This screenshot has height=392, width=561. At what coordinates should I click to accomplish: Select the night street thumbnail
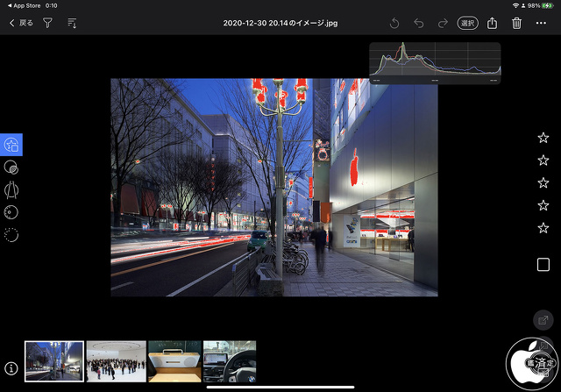54,361
